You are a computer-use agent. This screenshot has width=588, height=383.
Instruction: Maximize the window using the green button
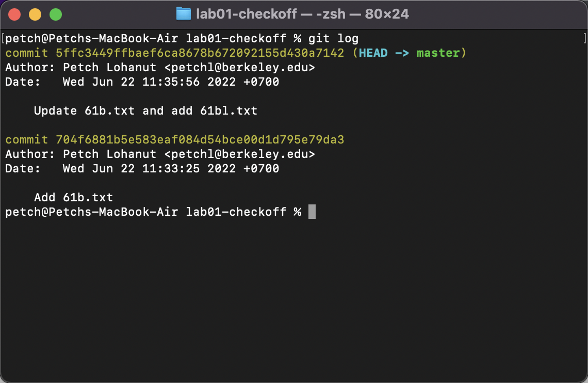click(x=56, y=14)
